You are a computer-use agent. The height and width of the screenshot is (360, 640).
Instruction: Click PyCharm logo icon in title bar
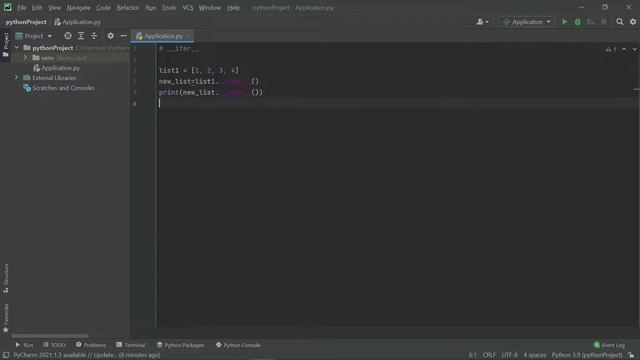pos(7,7)
